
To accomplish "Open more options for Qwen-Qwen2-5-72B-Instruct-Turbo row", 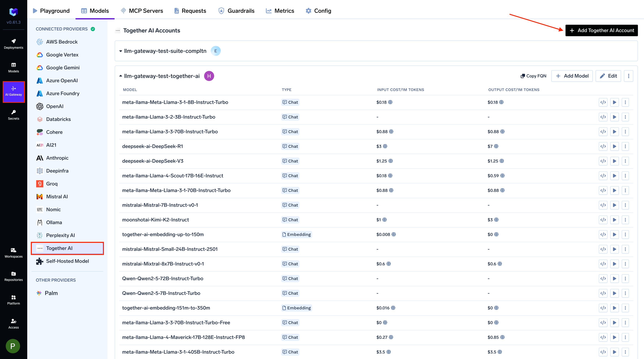I will point(625,279).
